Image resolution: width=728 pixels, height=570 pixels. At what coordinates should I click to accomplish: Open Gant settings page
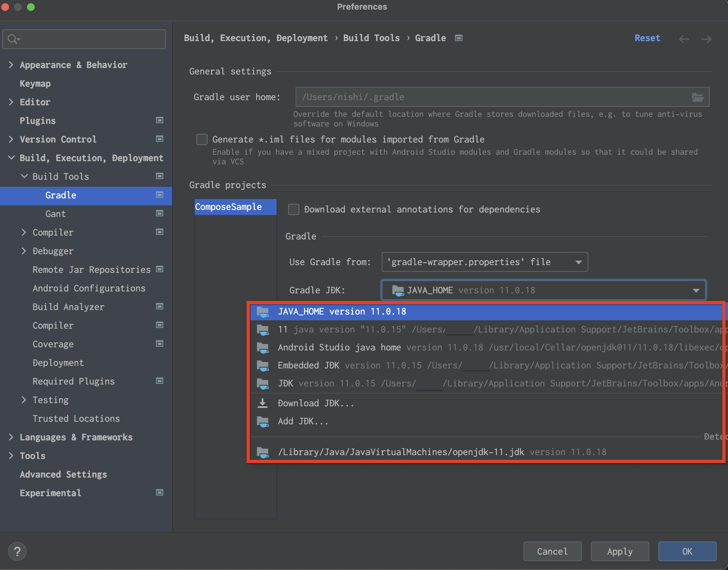(56, 213)
